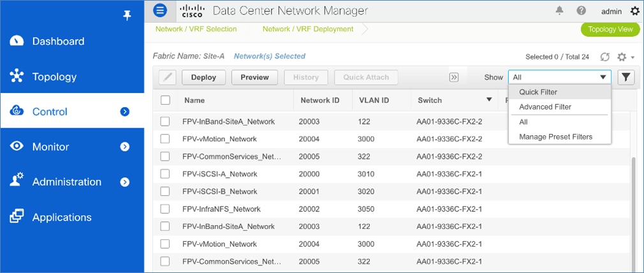Sort by the Name column header
This screenshot has height=273, width=644.
(x=194, y=100)
